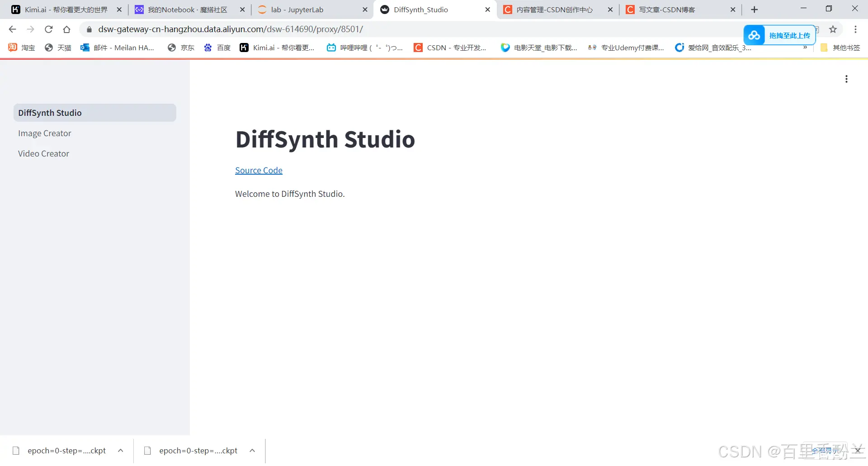Expand options for first ckpt download
The width and height of the screenshot is (868, 466).
(121, 451)
